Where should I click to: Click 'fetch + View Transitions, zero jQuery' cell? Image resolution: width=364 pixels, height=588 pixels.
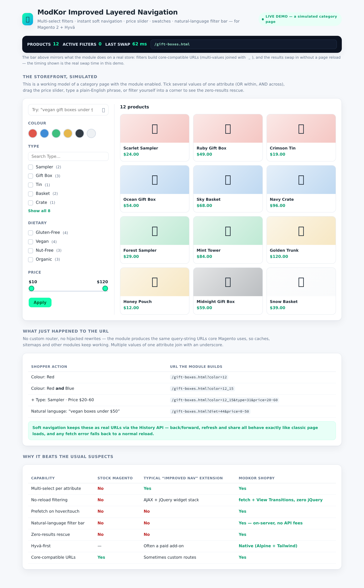280,500
